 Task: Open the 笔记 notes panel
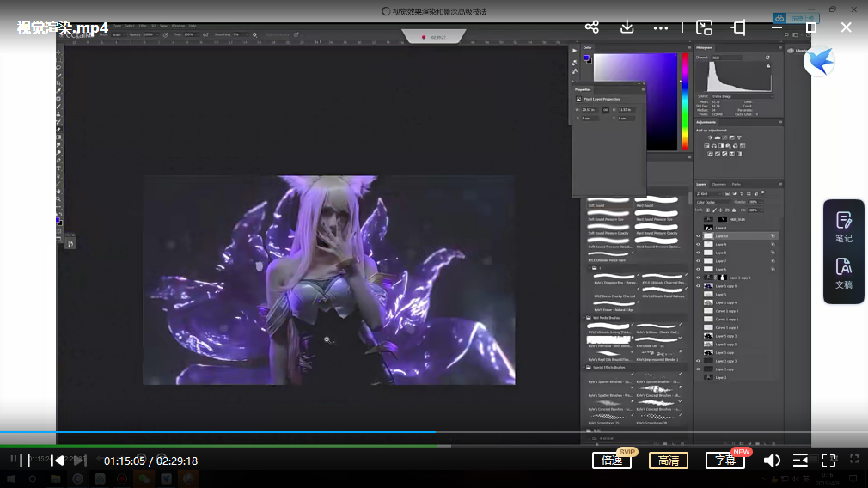(844, 227)
